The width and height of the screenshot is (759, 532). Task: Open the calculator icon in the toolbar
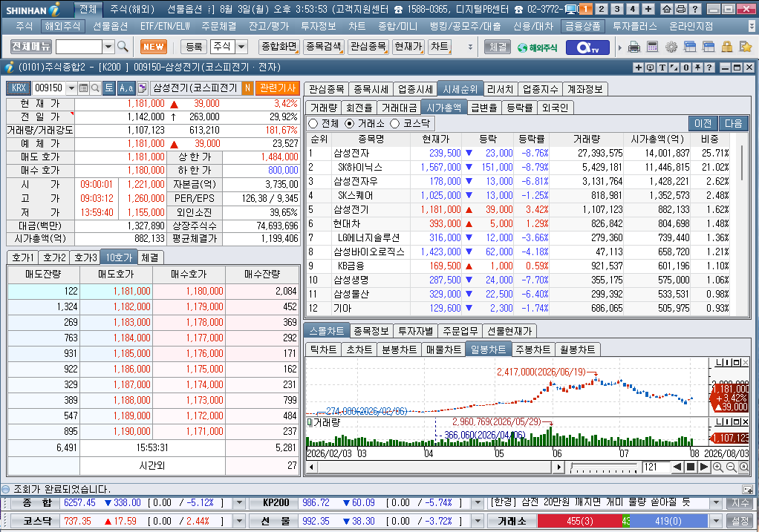(x=652, y=47)
